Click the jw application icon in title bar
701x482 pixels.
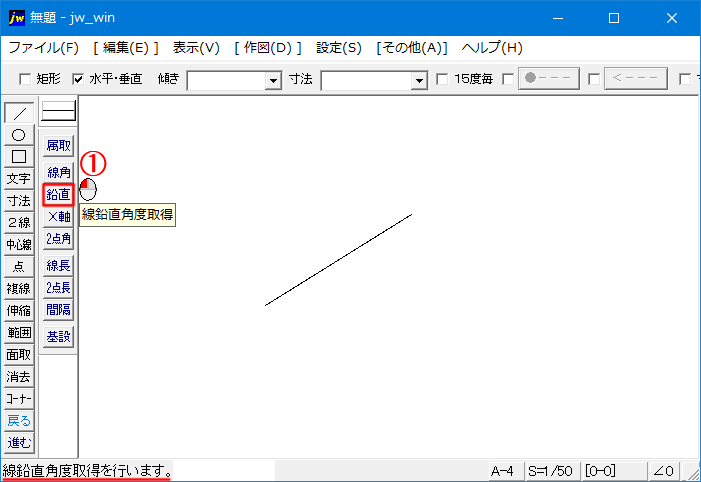17,18
